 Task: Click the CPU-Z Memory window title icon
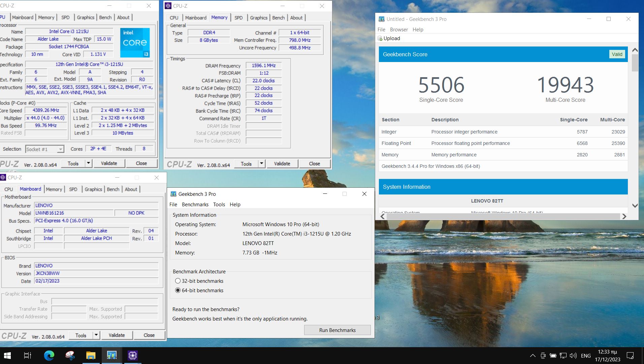[x=168, y=6]
